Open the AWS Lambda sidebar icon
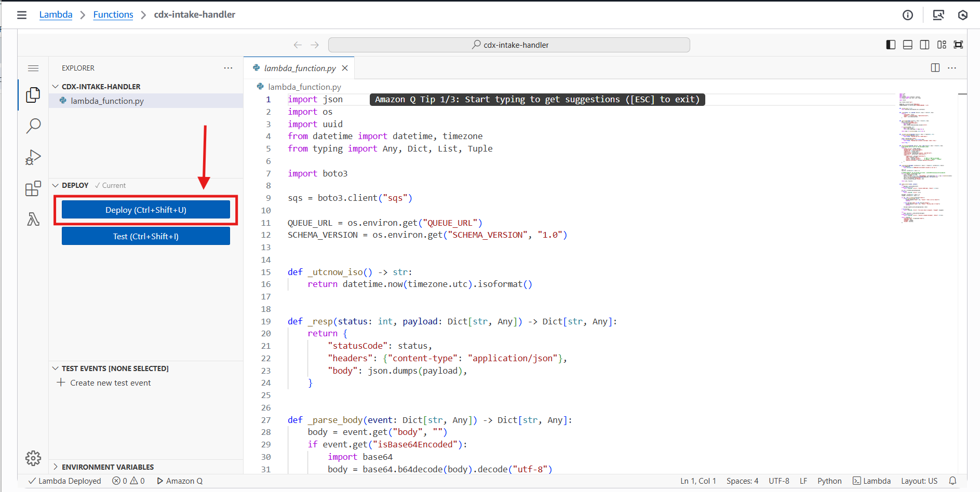980x492 pixels. (x=33, y=220)
